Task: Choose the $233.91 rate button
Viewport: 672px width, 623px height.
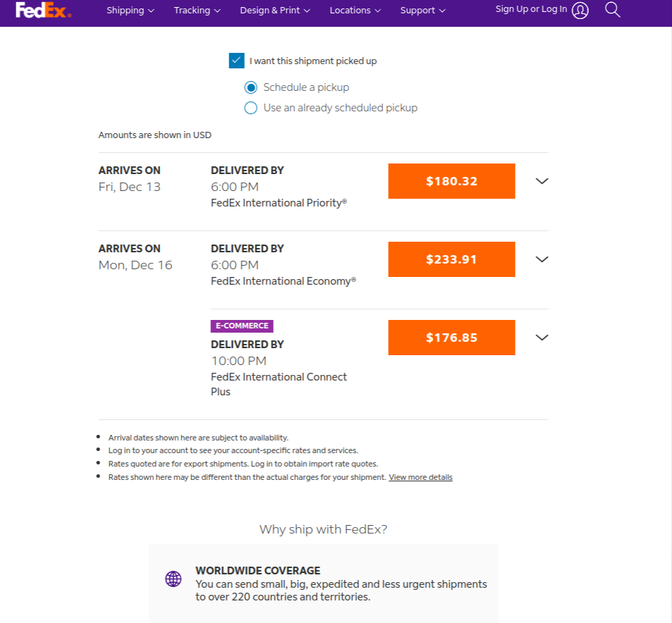Action: point(451,259)
